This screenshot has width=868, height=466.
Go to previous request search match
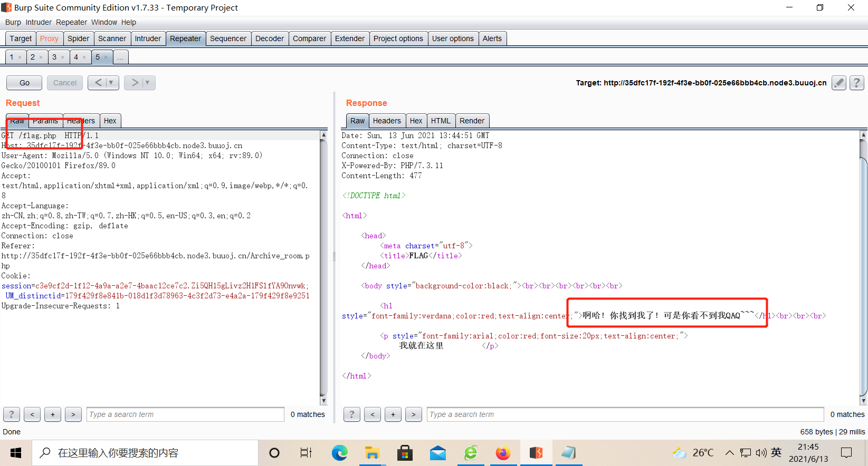(32, 414)
